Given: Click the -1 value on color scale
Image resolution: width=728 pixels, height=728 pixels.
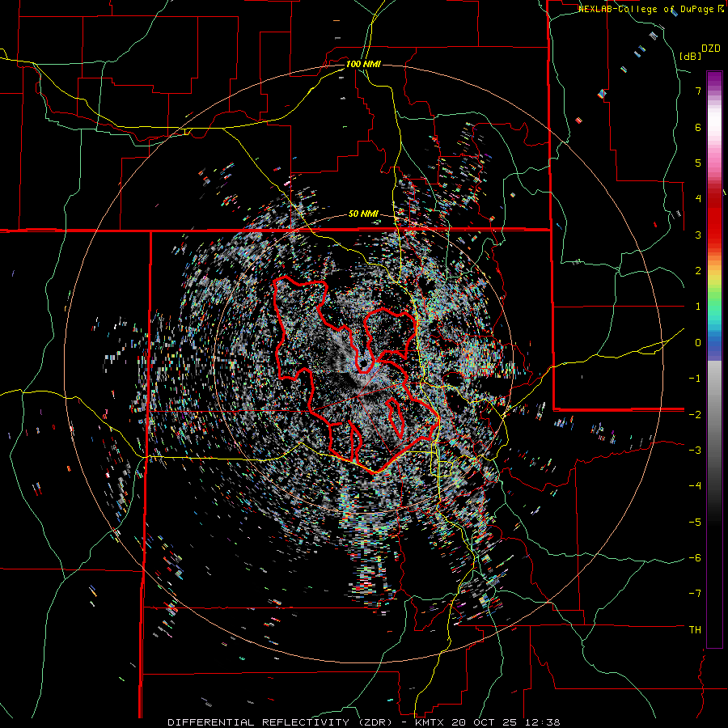Looking at the screenshot, I should pos(695,379).
